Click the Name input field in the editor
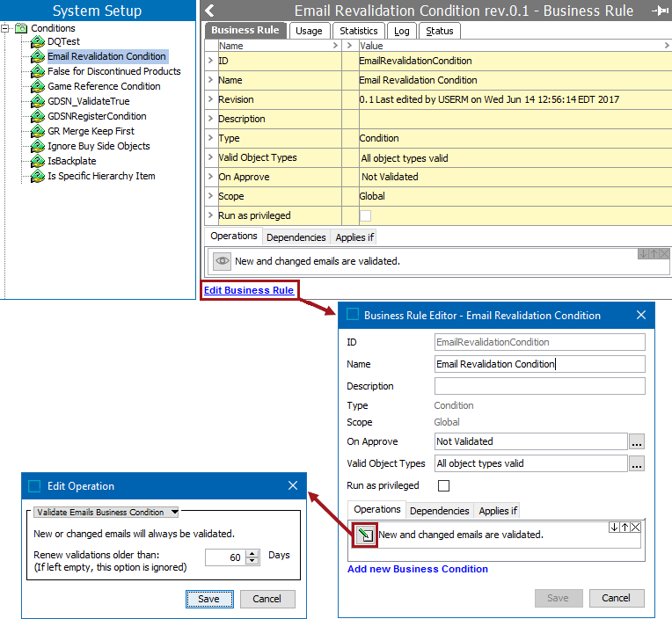This screenshot has height=619, width=672. coord(539,364)
